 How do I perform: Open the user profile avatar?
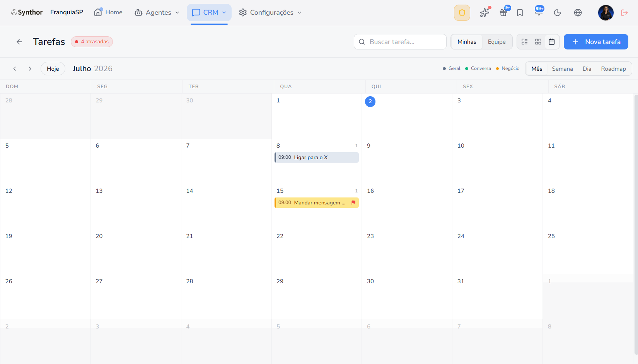pos(606,13)
